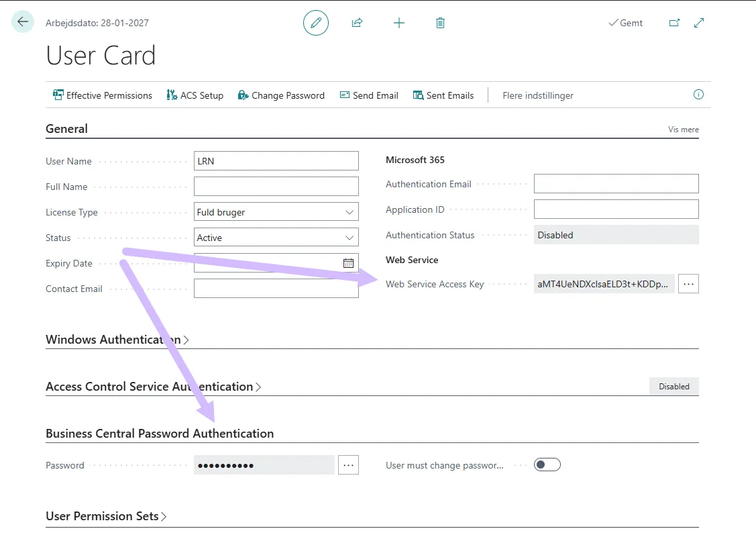Viewport: 756px width, 535px height.
Task: Open Flere indstillinger menu
Action: [538, 95]
